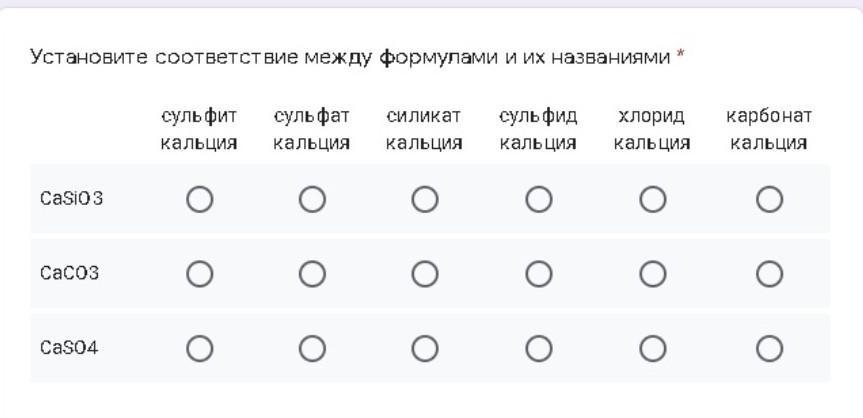Viewport: 863px width, 418px height.
Task: Mark сульфат кальция for CaSO4
Action: click(312, 348)
